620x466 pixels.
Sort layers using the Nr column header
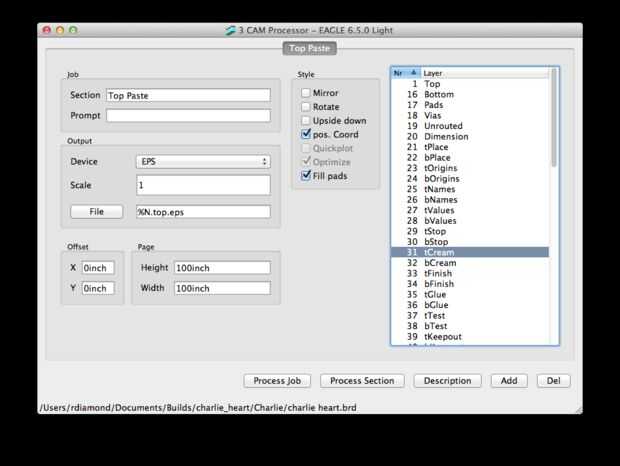tap(405, 73)
